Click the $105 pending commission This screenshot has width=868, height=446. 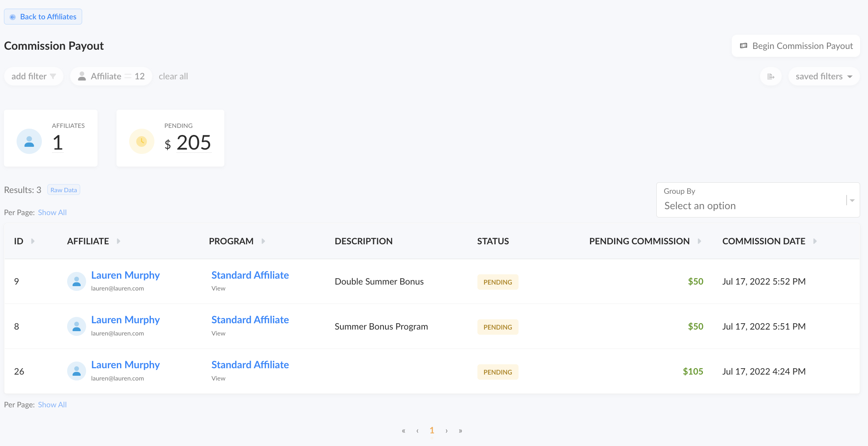[693, 371]
